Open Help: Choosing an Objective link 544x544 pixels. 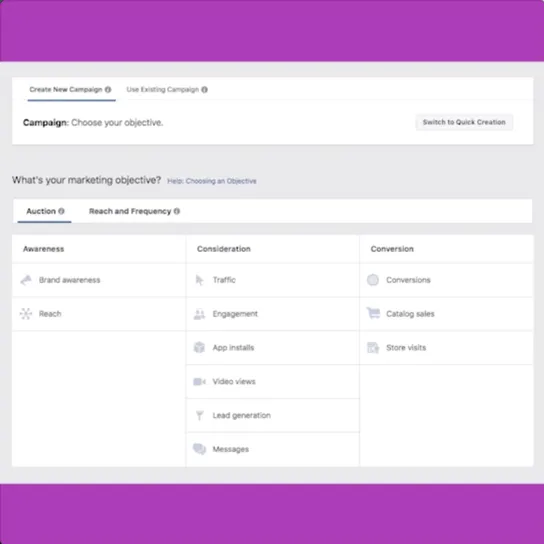(212, 181)
